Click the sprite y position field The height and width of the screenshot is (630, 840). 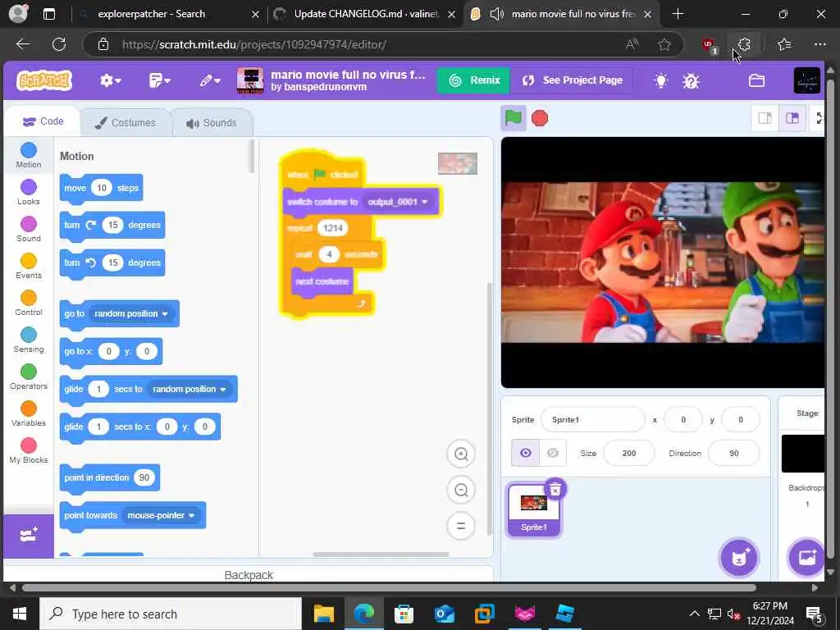point(741,419)
